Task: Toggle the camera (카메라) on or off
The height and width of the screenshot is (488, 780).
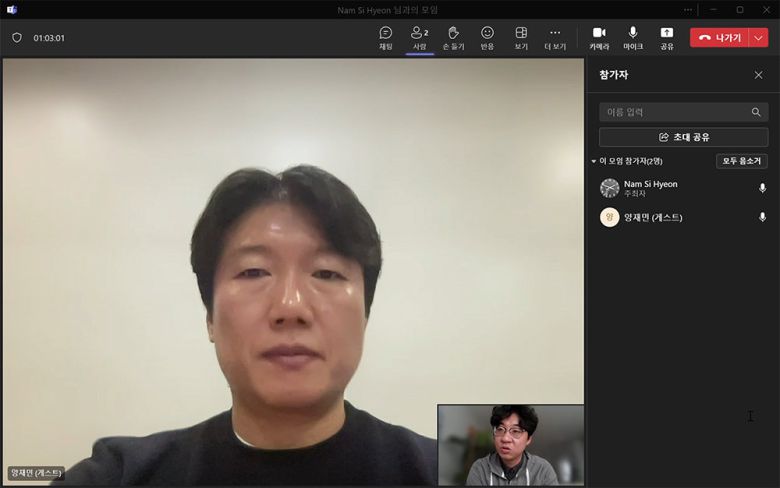Action: pyautogui.click(x=599, y=38)
